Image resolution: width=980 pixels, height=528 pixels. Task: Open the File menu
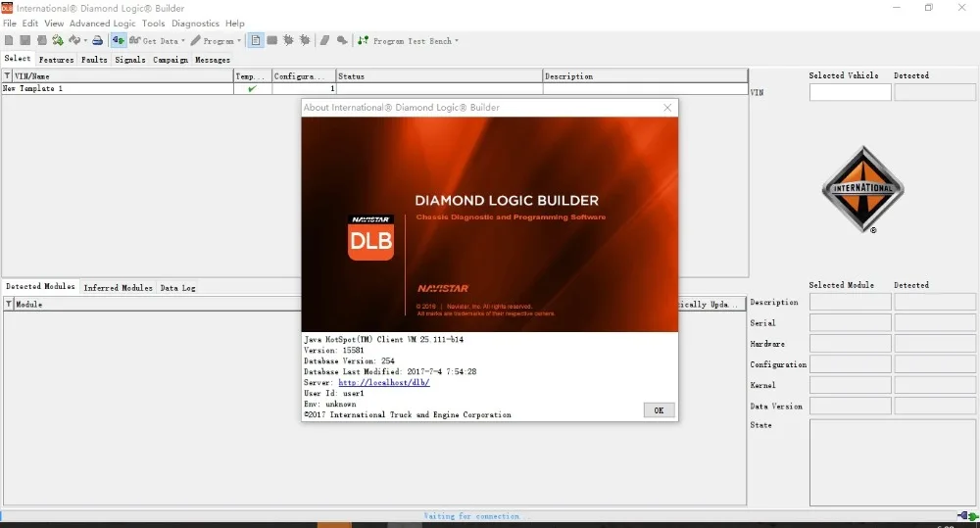(x=10, y=24)
